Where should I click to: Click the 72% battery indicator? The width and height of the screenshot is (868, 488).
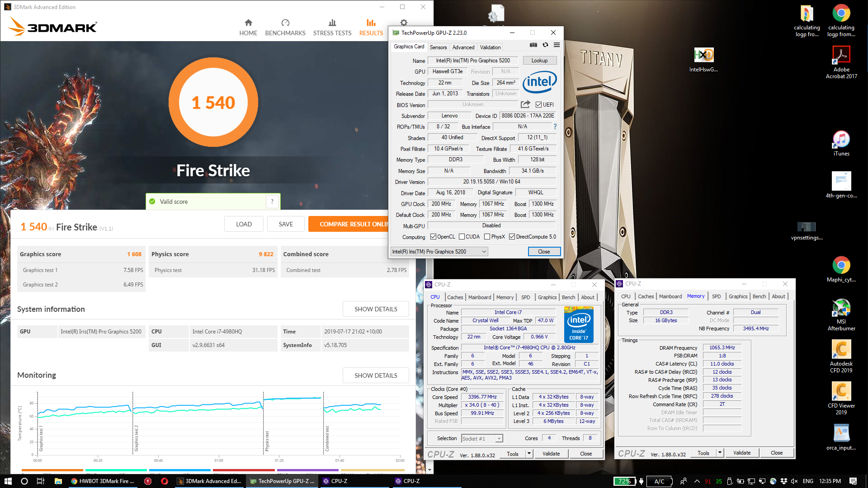pos(624,481)
